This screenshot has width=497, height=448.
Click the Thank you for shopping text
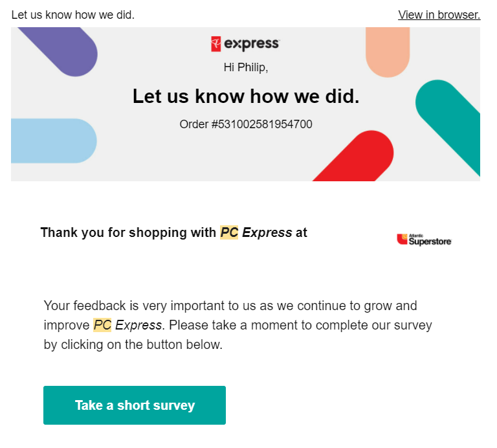point(128,232)
